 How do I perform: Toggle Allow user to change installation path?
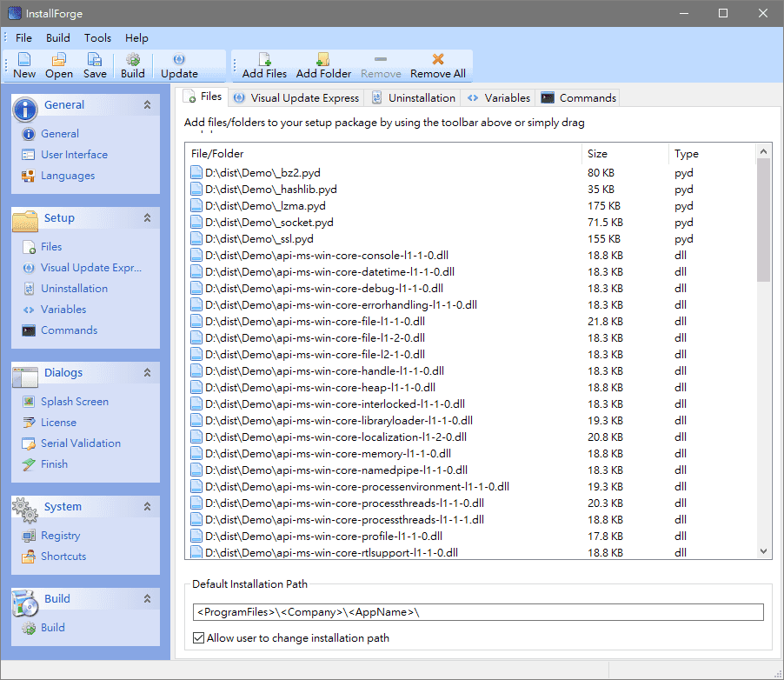click(x=198, y=638)
